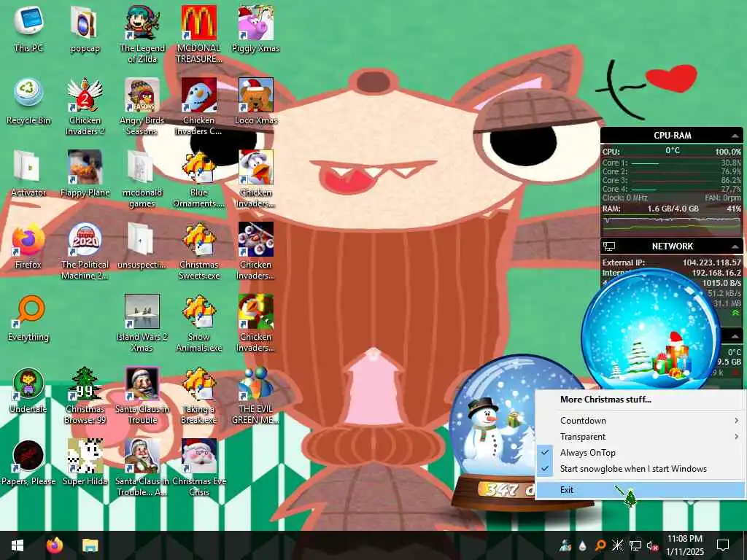Click the green double-arrow network indicator
Image resolution: width=747 pixels, height=560 pixels.
coord(735,313)
